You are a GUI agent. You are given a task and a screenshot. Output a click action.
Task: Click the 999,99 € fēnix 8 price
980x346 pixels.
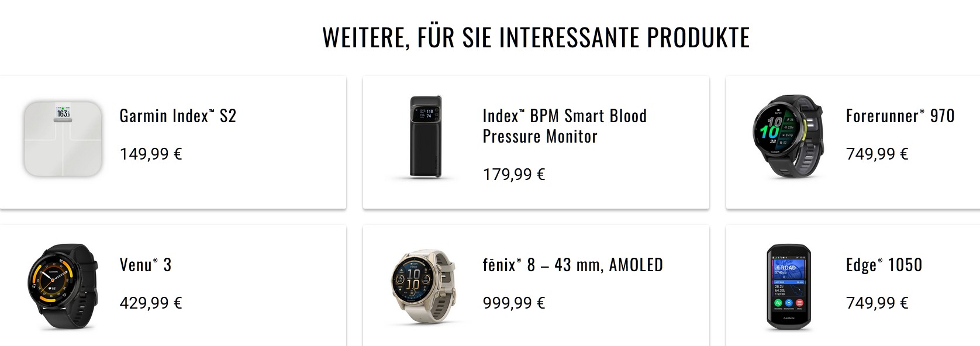514,303
